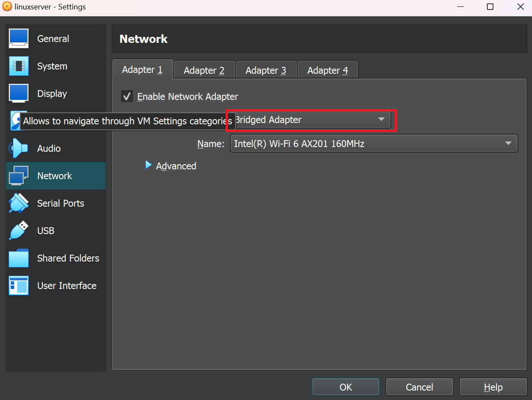532x400 pixels.
Task: Open the Shared Folders category label
Action: [68, 258]
